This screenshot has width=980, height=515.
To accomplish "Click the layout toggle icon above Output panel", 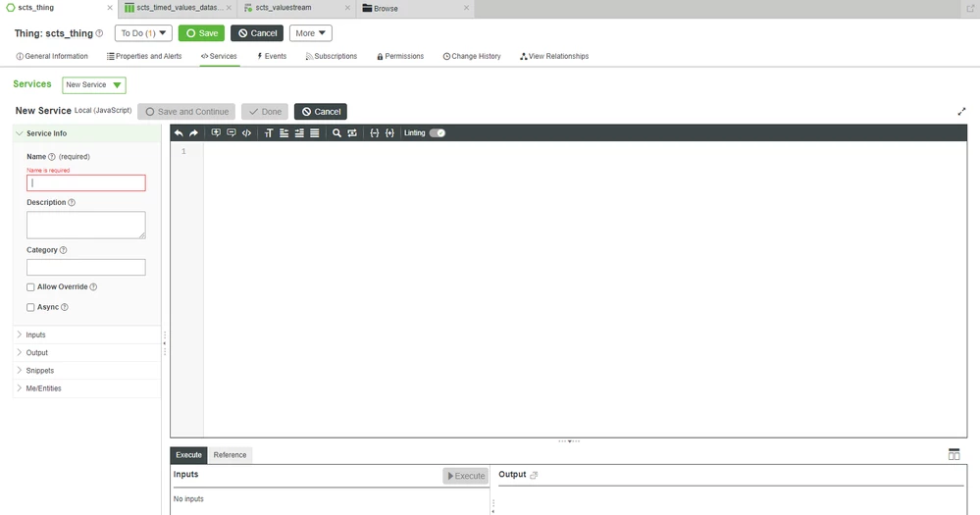I will [x=954, y=454].
